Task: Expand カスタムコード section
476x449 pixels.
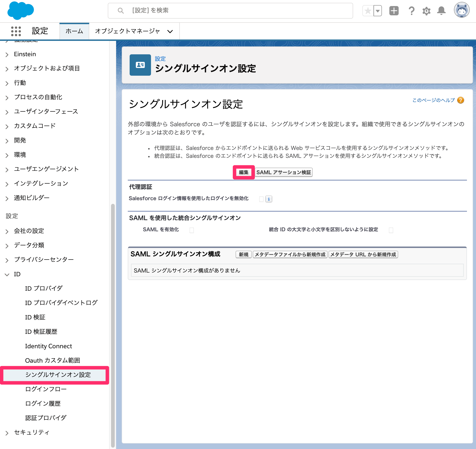Action: click(x=7, y=126)
